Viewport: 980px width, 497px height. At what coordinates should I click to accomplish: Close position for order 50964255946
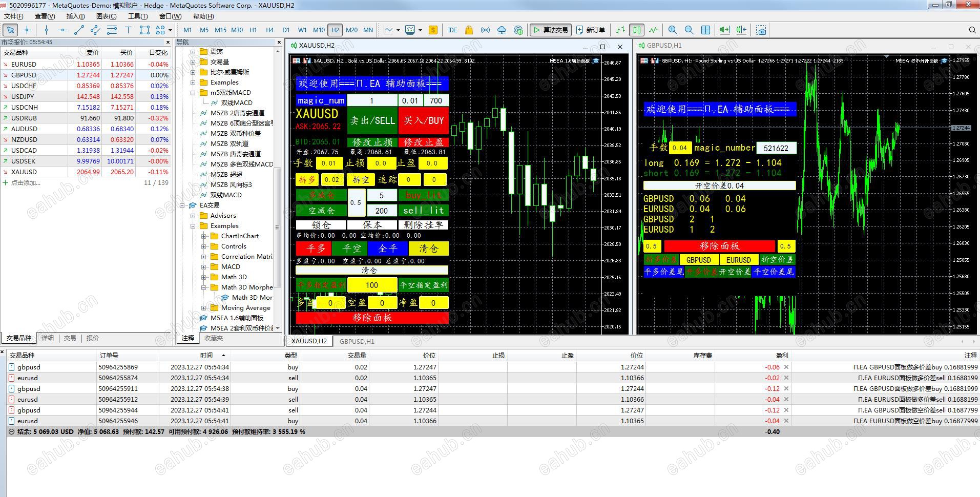pos(786,421)
